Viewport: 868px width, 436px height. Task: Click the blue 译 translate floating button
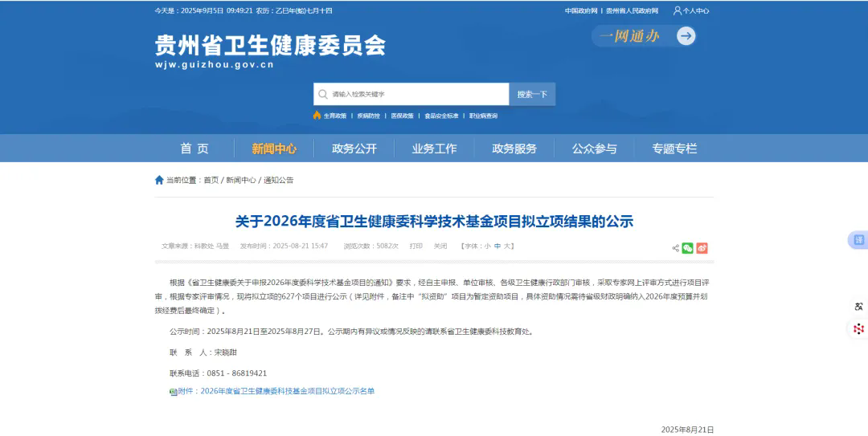858,240
